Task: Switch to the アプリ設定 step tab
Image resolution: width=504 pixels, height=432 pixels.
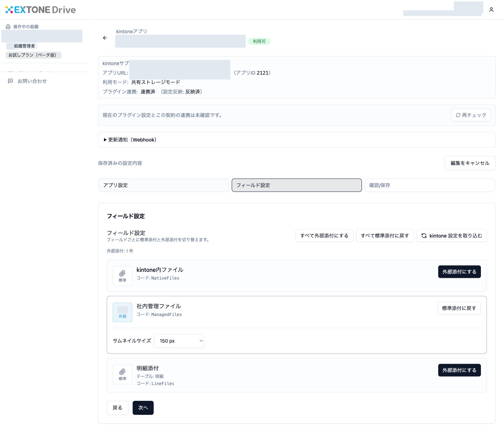Action: tap(163, 185)
